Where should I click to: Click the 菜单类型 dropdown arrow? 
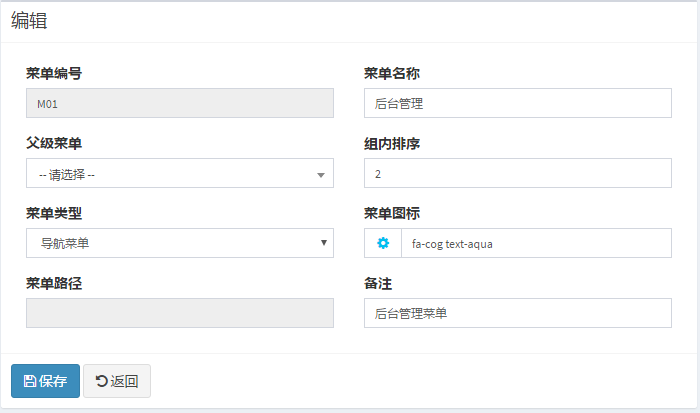click(x=324, y=243)
